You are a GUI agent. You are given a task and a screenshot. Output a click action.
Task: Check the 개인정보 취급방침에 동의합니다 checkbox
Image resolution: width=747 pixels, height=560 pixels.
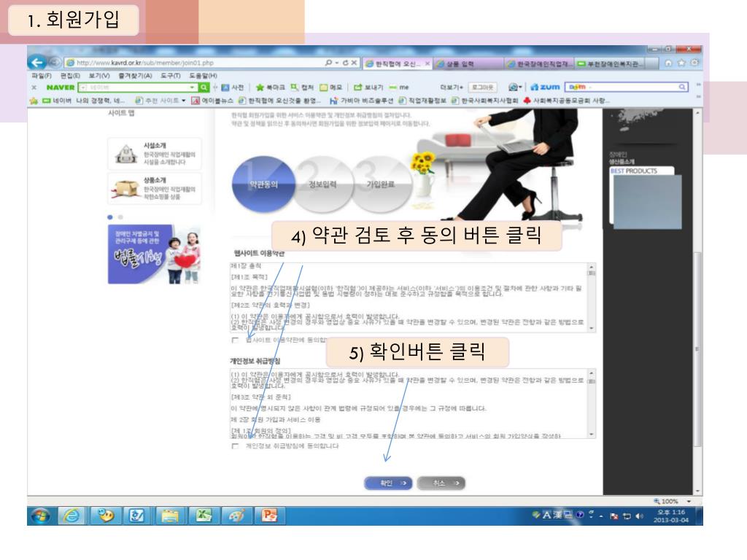coord(235,446)
